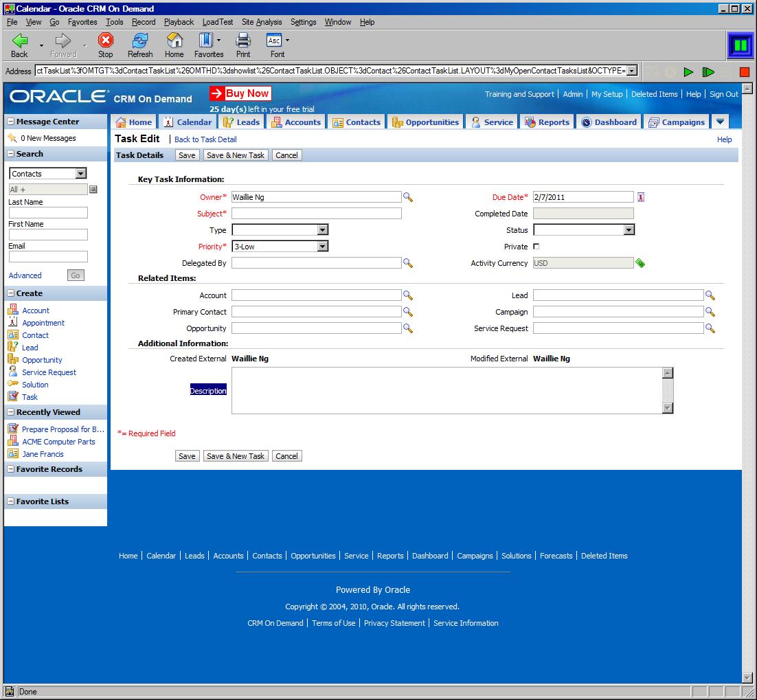Click the red stop playback square
The width and height of the screenshot is (757, 700).
(x=745, y=72)
